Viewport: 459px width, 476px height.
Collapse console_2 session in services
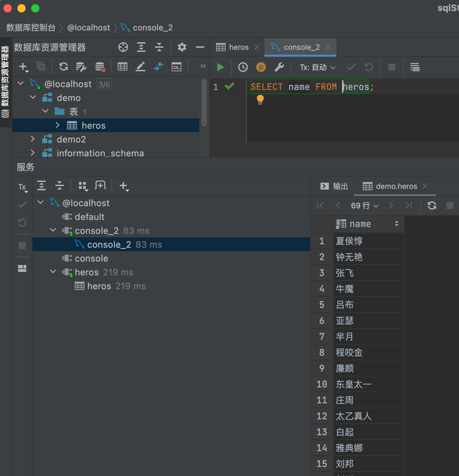click(53, 230)
